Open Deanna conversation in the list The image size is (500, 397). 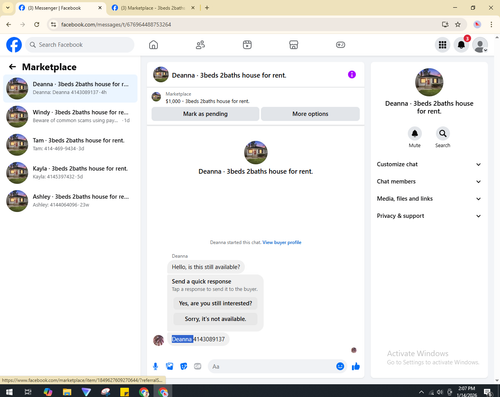(x=70, y=88)
